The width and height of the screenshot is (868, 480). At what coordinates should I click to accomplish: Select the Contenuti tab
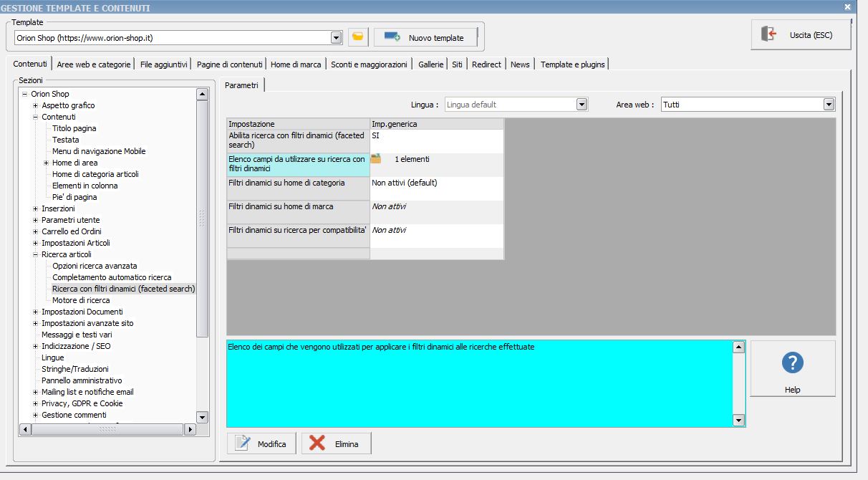[30, 64]
